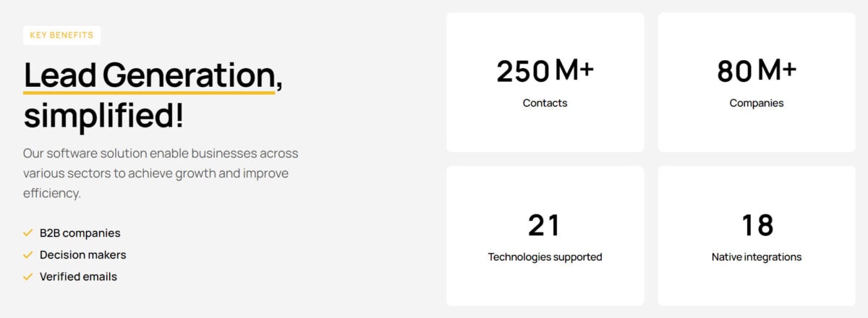
Task: Click the yellow underline beneath Lead Generation
Action: [x=149, y=92]
